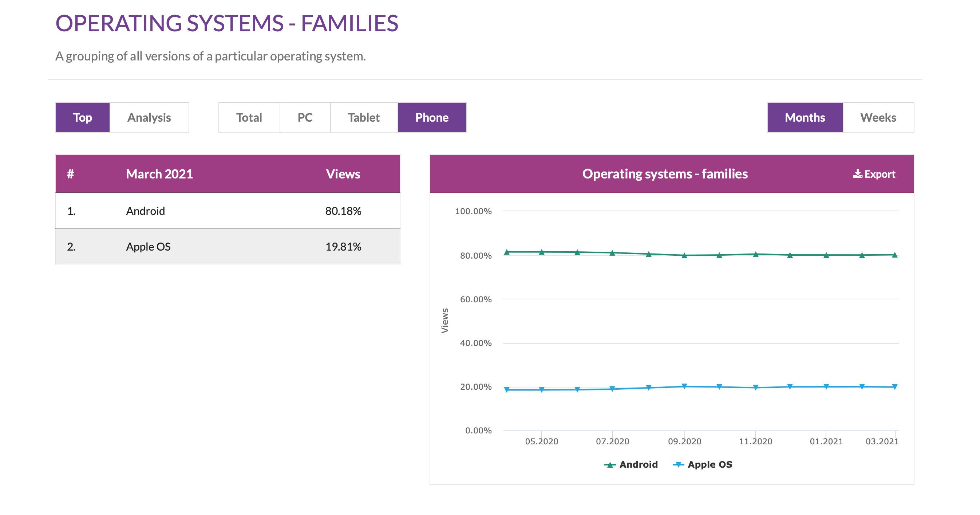Click Android marker at 11.2020
The image size is (980, 515).
[756, 254]
